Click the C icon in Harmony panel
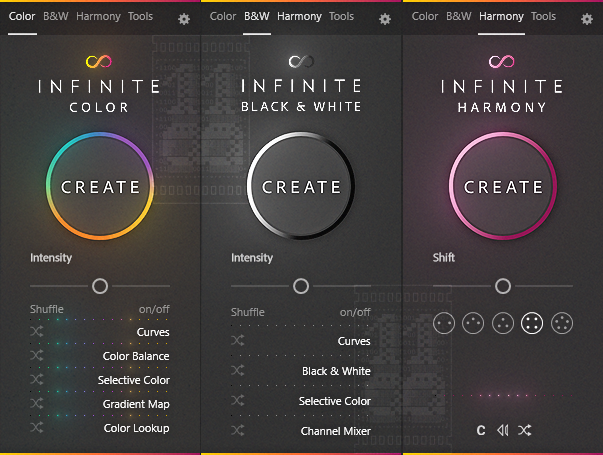 pyautogui.click(x=481, y=430)
